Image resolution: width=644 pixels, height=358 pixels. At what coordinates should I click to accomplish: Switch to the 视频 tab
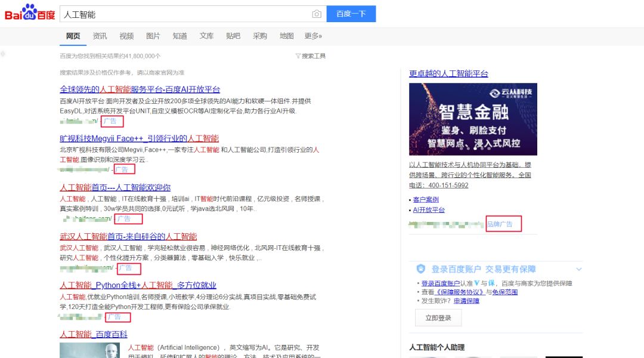[126, 36]
